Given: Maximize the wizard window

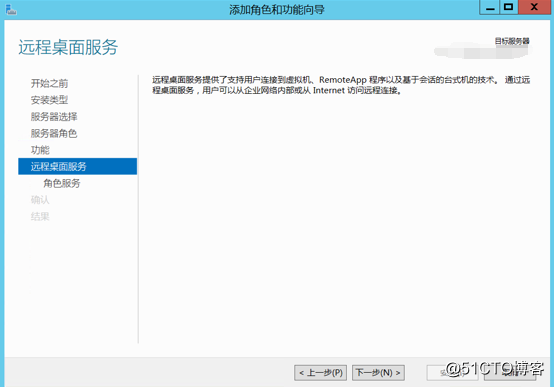Looking at the screenshot, I should (x=509, y=7).
